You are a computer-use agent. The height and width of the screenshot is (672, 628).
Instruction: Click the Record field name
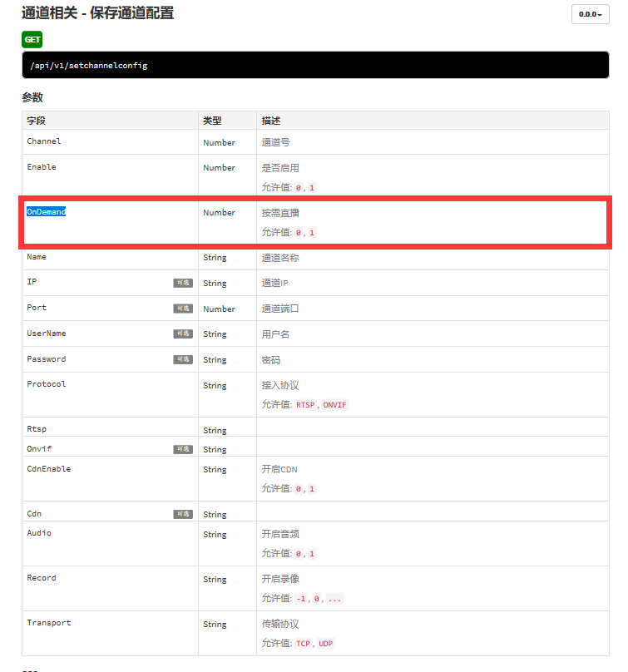pos(42,578)
